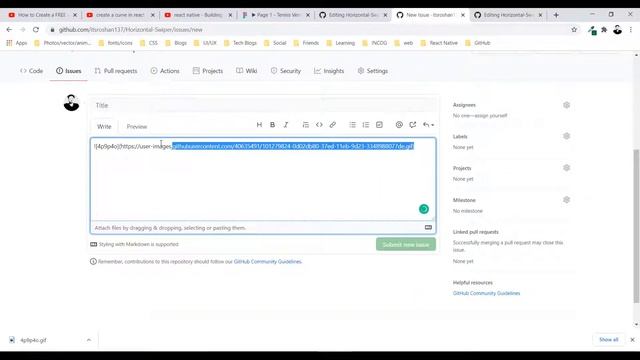
Task: Switch to the Page 1 Figma browser tab
Action: (x=276, y=15)
